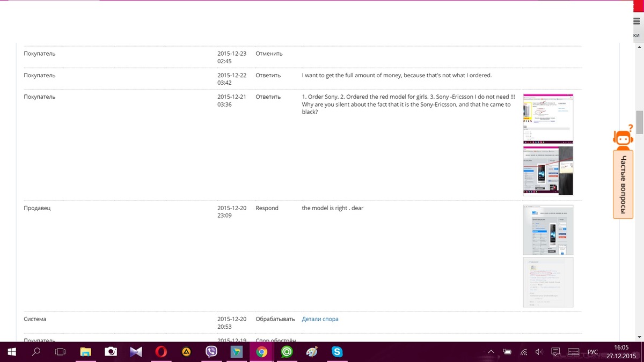Open the clock and calendar flyout
This screenshot has height=362, width=644.
[x=621, y=352]
